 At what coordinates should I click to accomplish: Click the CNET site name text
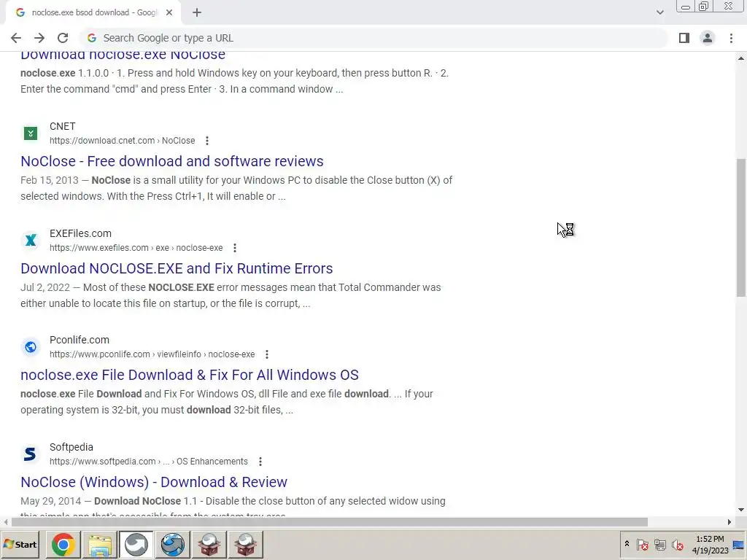point(63,126)
